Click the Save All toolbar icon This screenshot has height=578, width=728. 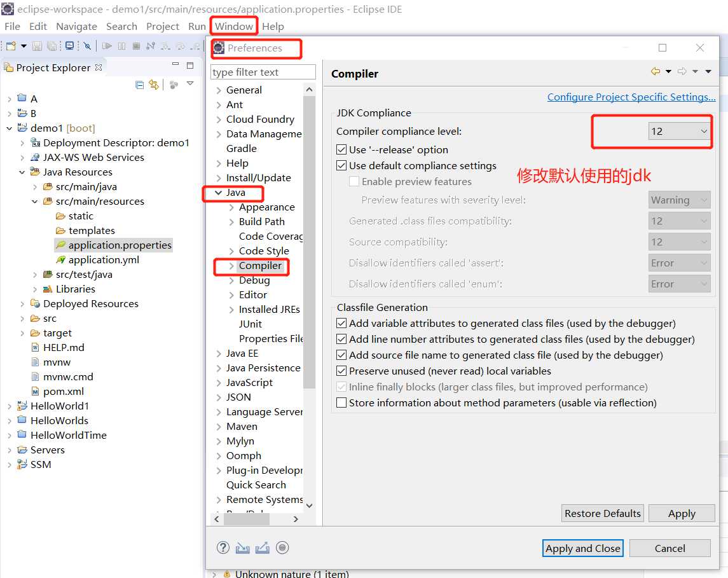52,46
